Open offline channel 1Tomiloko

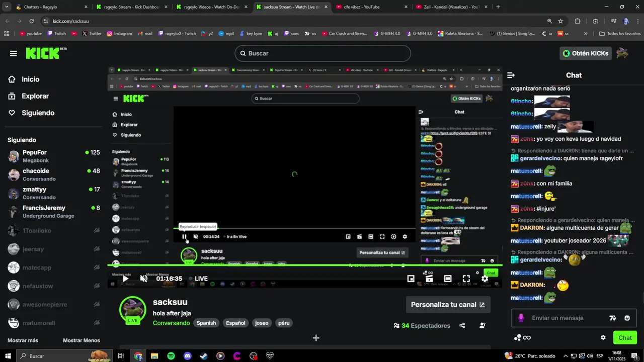point(54,231)
